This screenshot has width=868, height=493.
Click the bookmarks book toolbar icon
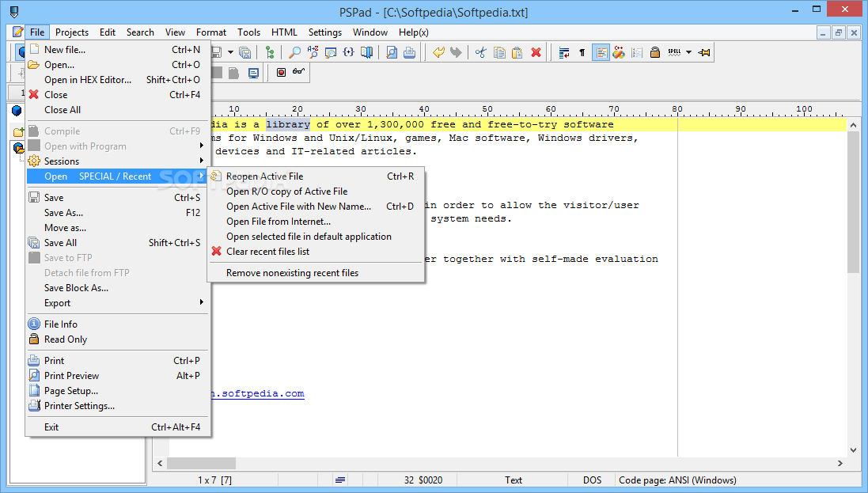[366, 52]
